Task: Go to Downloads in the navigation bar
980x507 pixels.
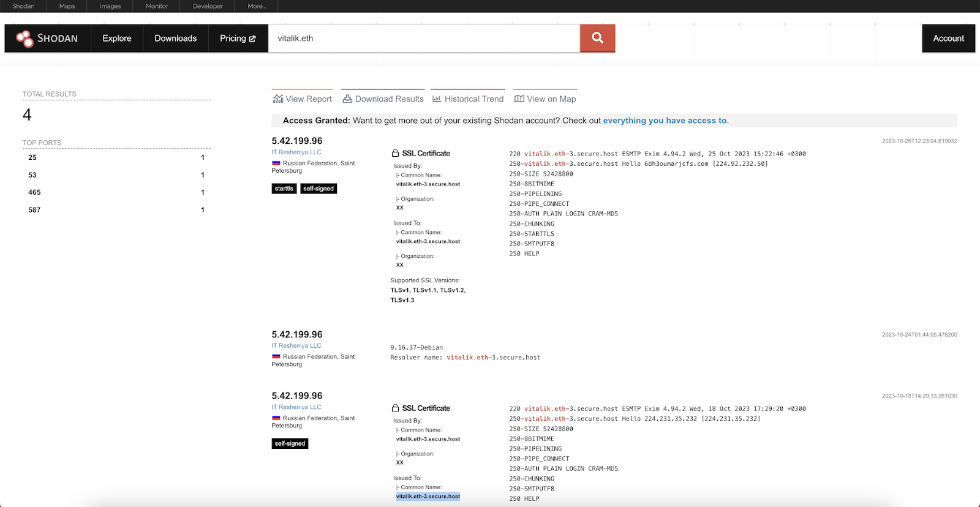Action: [176, 38]
